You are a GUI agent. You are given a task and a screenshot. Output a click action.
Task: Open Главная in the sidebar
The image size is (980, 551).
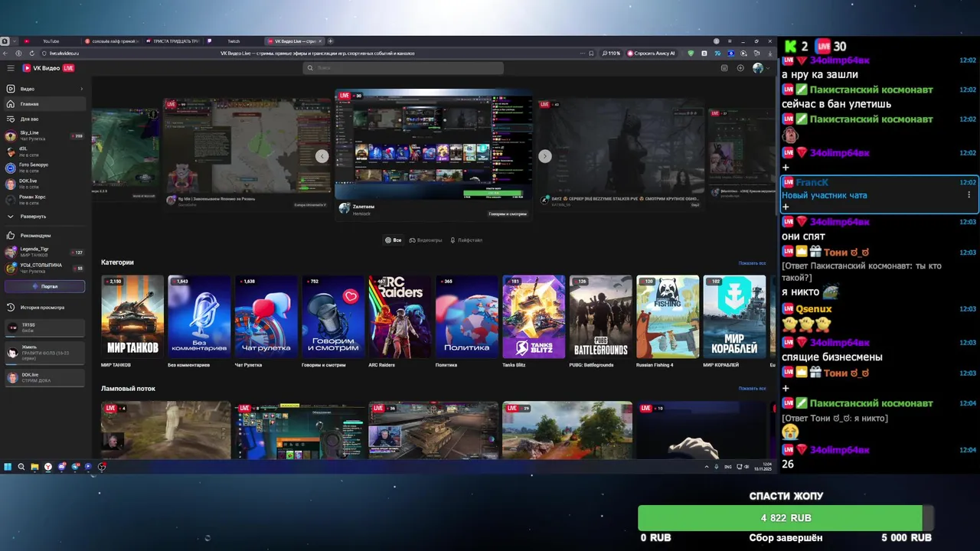pos(44,104)
